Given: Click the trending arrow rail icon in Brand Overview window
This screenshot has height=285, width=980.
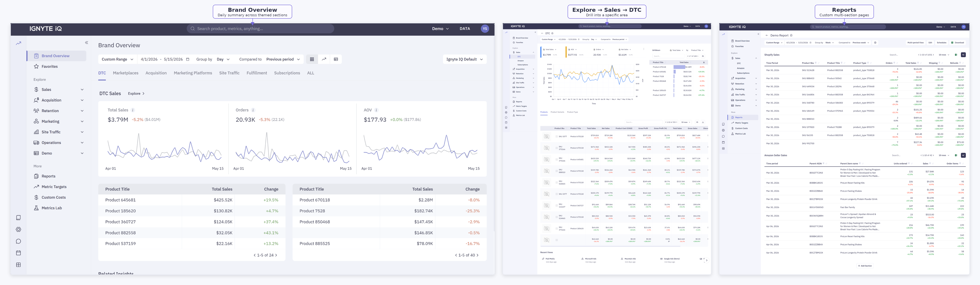Looking at the screenshot, I should click(18, 43).
